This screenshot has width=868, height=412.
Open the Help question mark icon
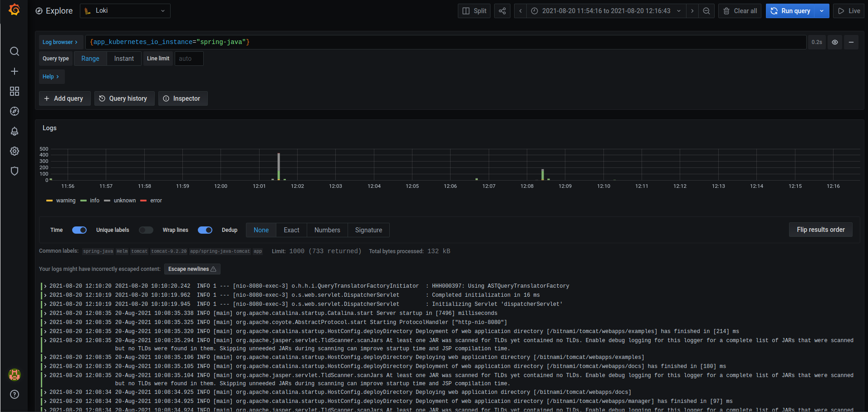tap(15, 394)
